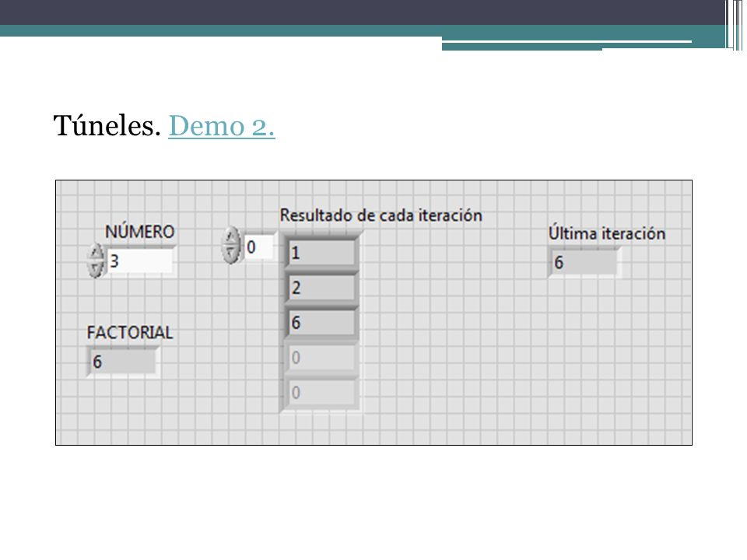The height and width of the screenshot is (560, 747).
Task: Click the array index field showing 0
Action: (x=260, y=247)
